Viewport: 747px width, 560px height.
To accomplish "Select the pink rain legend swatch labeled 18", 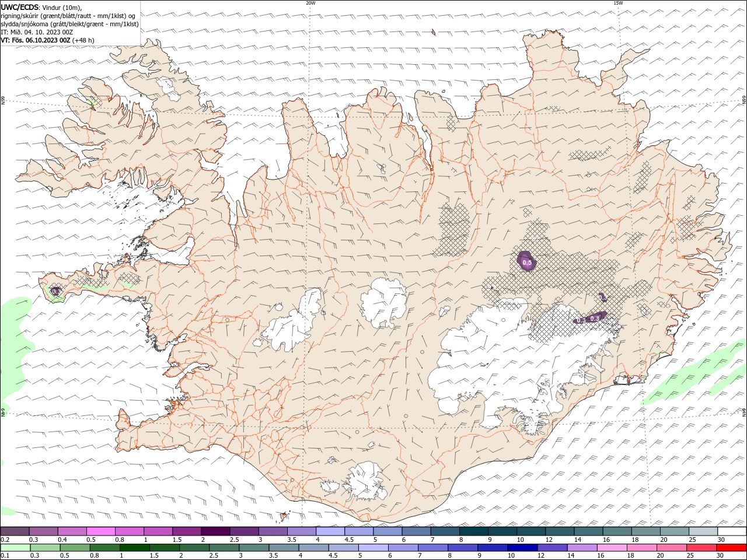I will 642,548.
